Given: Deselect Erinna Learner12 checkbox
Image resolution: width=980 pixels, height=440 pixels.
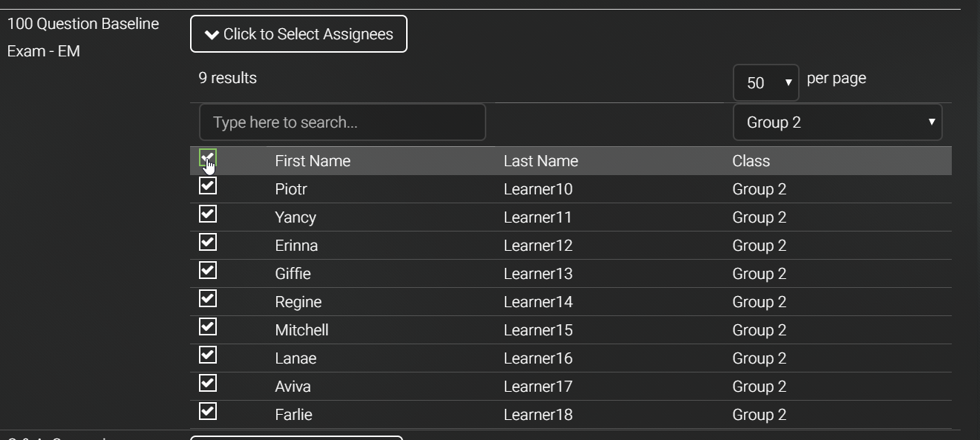Looking at the screenshot, I should click(x=208, y=243).
